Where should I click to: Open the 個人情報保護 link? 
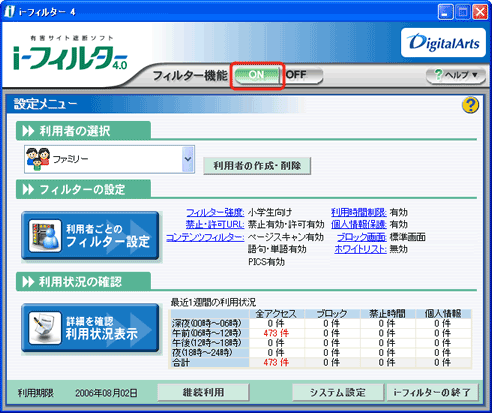[359, 224]
